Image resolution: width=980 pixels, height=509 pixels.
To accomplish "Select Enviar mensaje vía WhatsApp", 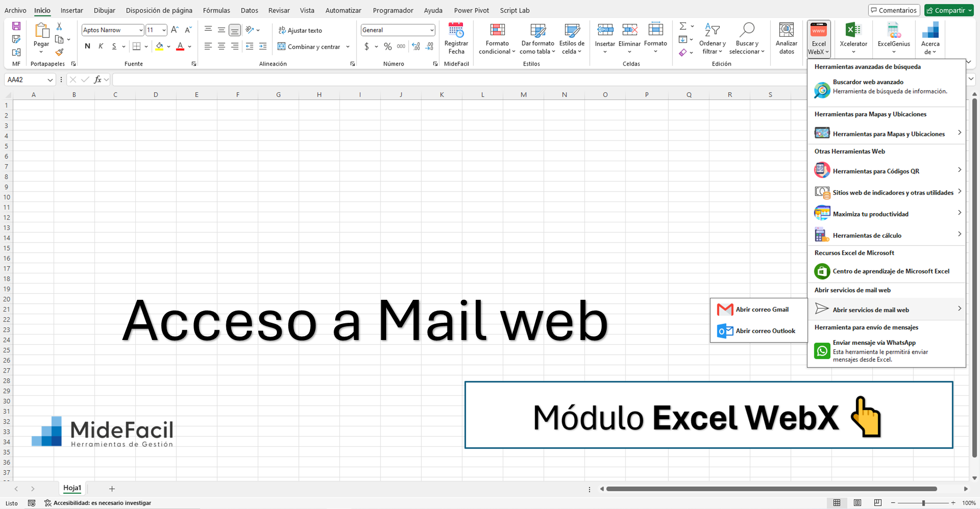I will click(x=886, y=351).
